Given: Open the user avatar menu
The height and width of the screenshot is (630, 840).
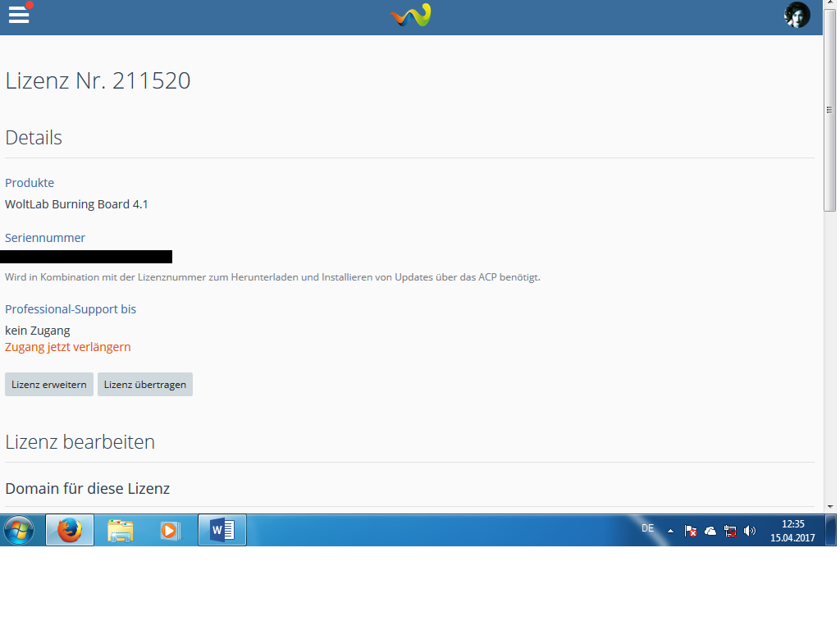Looking at the screenshot, I should tap(797, 15).
